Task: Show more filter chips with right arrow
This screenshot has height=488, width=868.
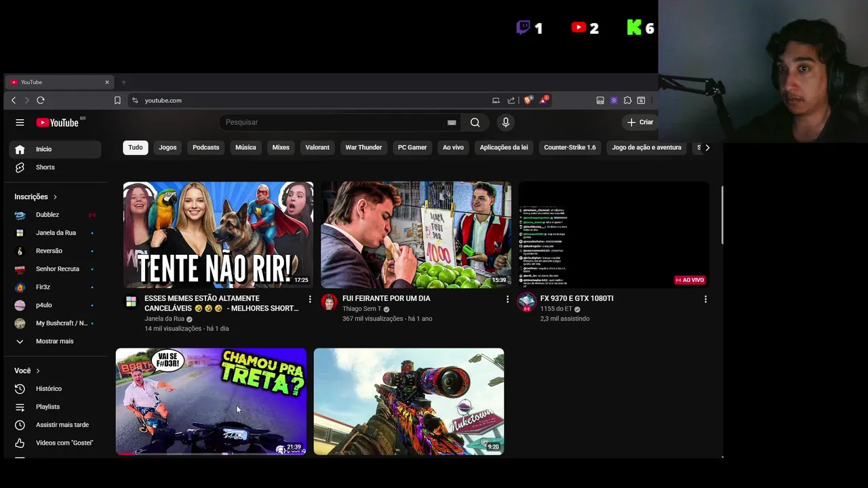Action: (707, 148)
